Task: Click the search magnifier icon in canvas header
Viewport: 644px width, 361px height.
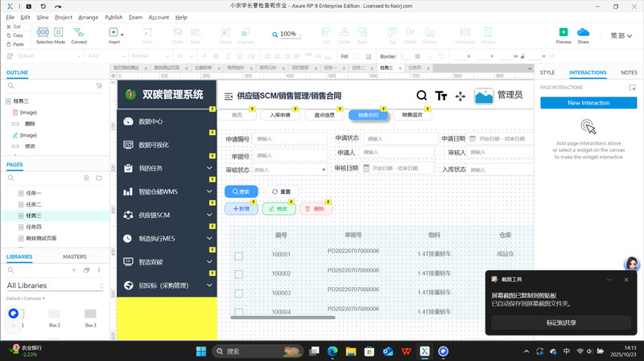Action: (422, 96)
